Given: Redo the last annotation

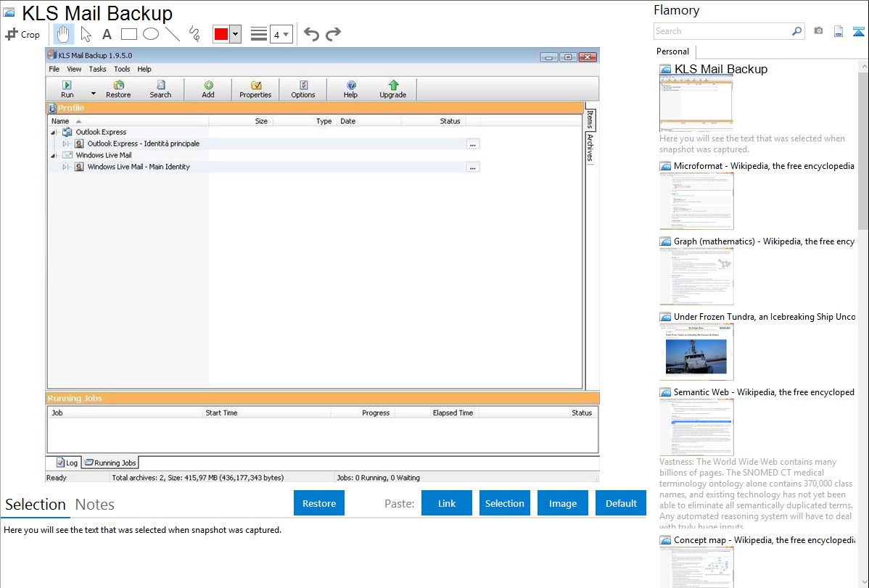Looking at the screenshot, I should (x=333, y=34).
